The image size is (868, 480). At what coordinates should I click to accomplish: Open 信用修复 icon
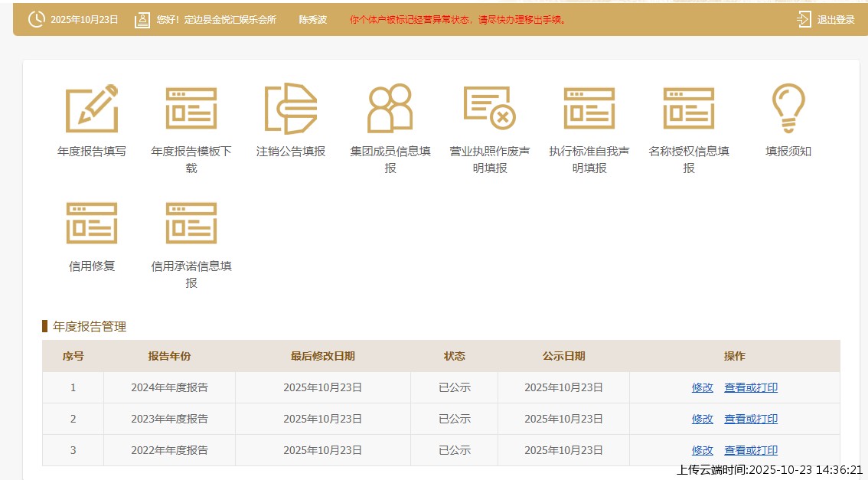(x=92, y=223)
